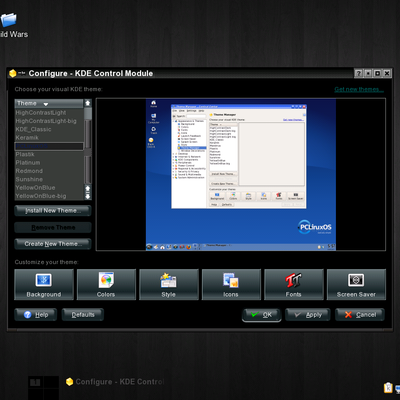
Task: Select Platinum theme
Action: click(49, 163)
